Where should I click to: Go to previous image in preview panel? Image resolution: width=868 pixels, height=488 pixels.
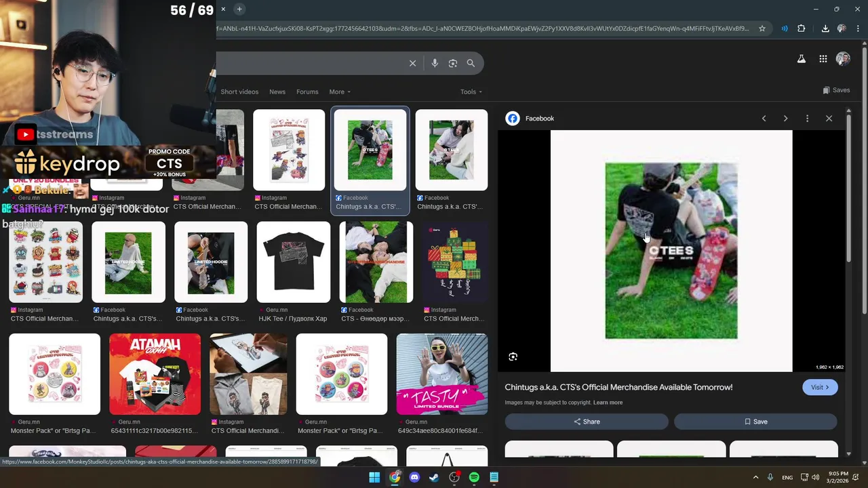[764, 119]
